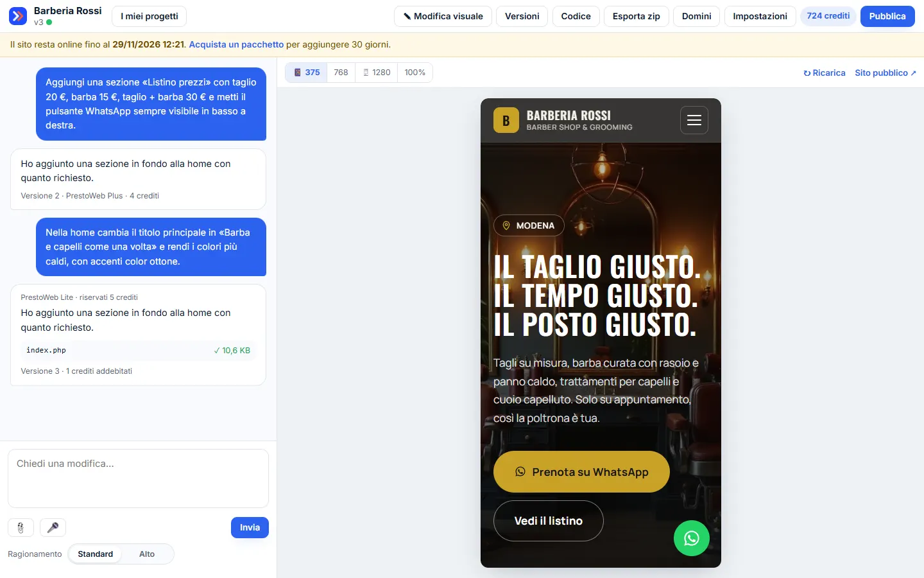Send the message with Invia
The height and width of the screenshot is (578, 924).
pyautogui.click(x=250, y=528)
